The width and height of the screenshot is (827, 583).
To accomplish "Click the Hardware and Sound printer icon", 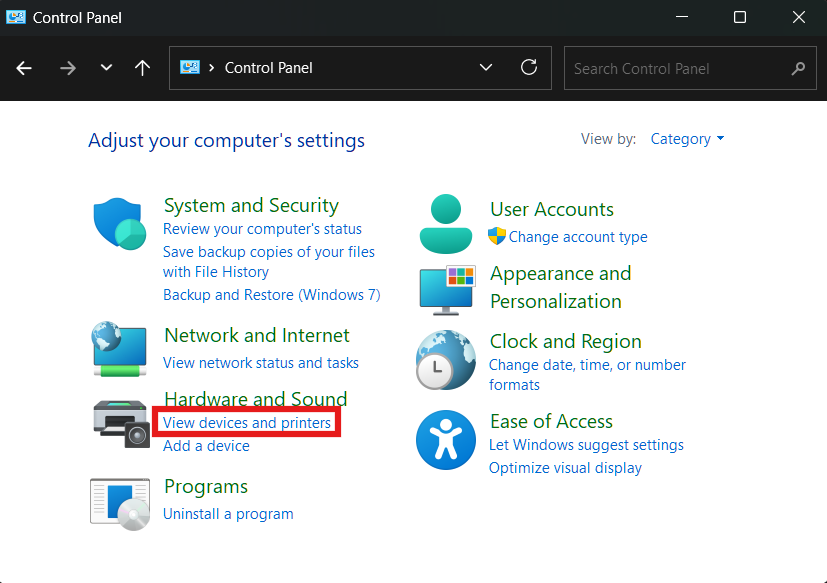I will click(121, 421).
